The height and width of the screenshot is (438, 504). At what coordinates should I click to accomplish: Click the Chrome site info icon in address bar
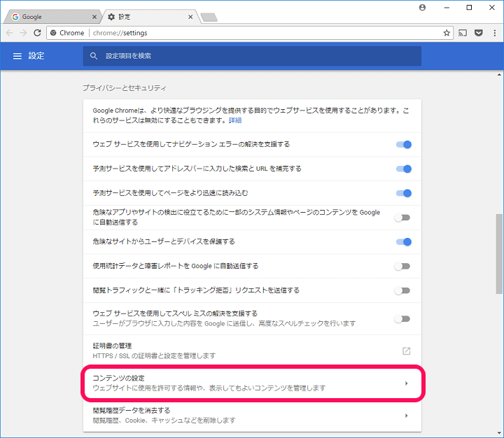tap(53, 33)
